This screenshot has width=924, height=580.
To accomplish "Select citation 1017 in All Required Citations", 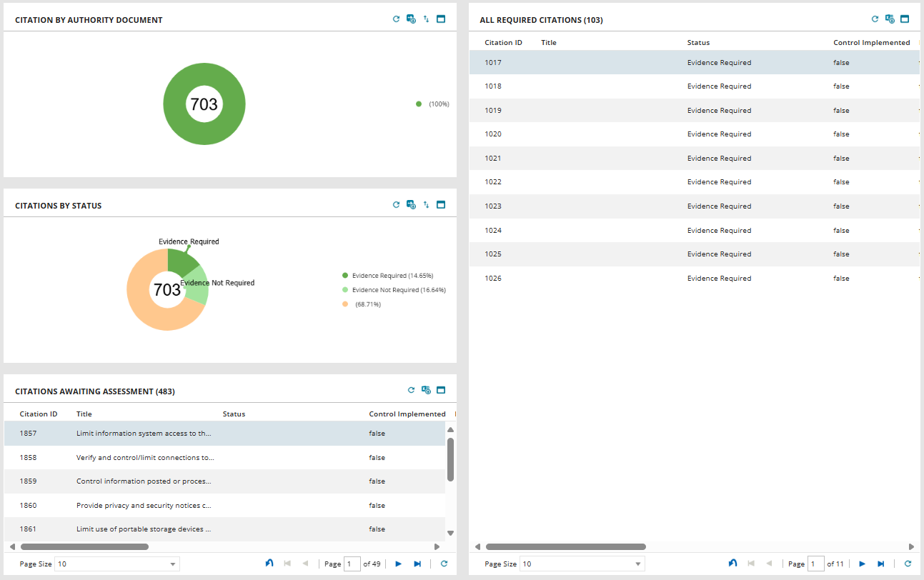I will tap(493, 62).
